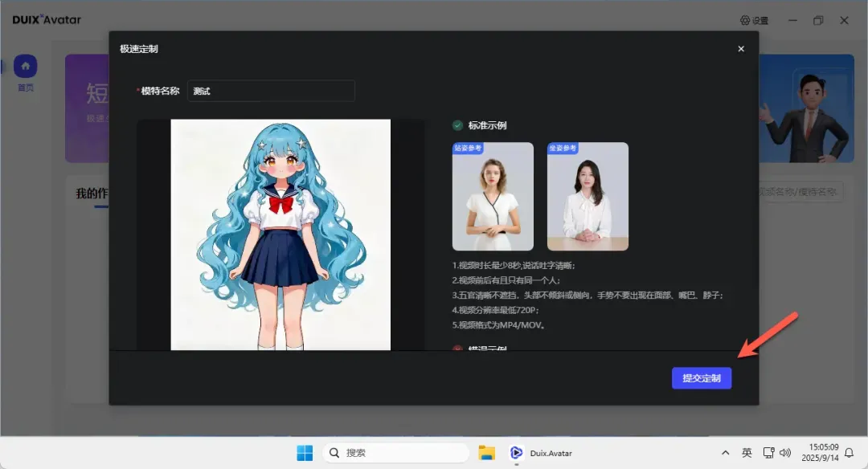Open the volume speaker icon in the tray
The width and height of the screenshot is (868, 469).
coord(785,453)
